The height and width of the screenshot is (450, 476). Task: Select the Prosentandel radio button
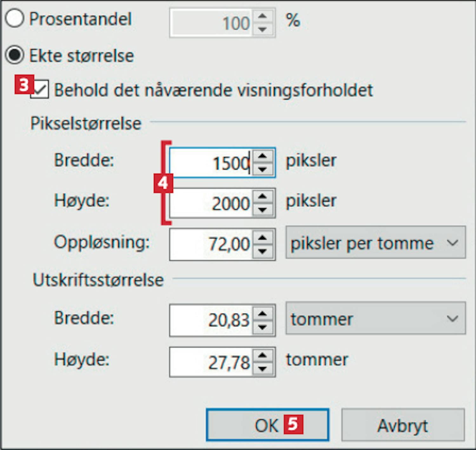pyautogui.click(x=14, y=18)
